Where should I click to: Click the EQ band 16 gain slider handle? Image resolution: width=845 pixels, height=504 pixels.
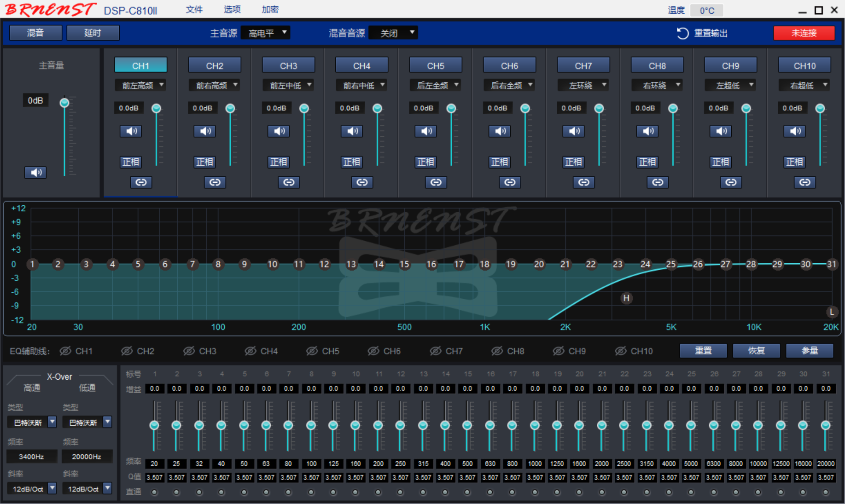490,425
